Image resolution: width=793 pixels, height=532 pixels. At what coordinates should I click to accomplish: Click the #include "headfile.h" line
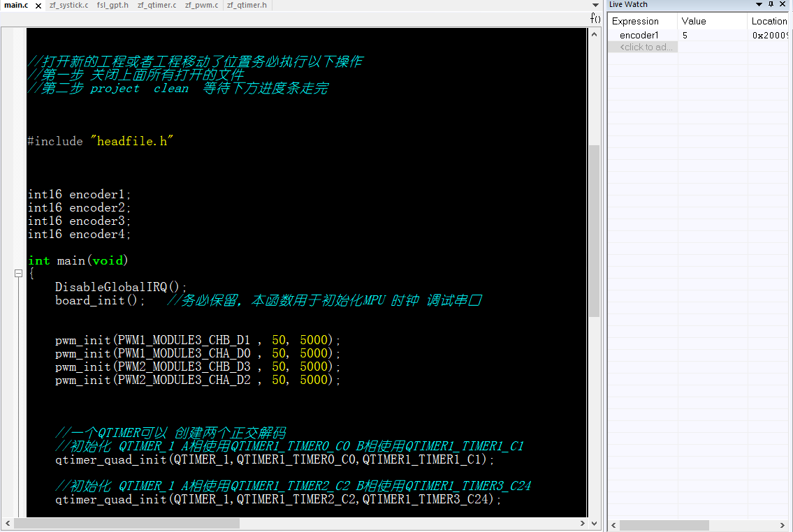pyautogui.click(x=100, y=142)
